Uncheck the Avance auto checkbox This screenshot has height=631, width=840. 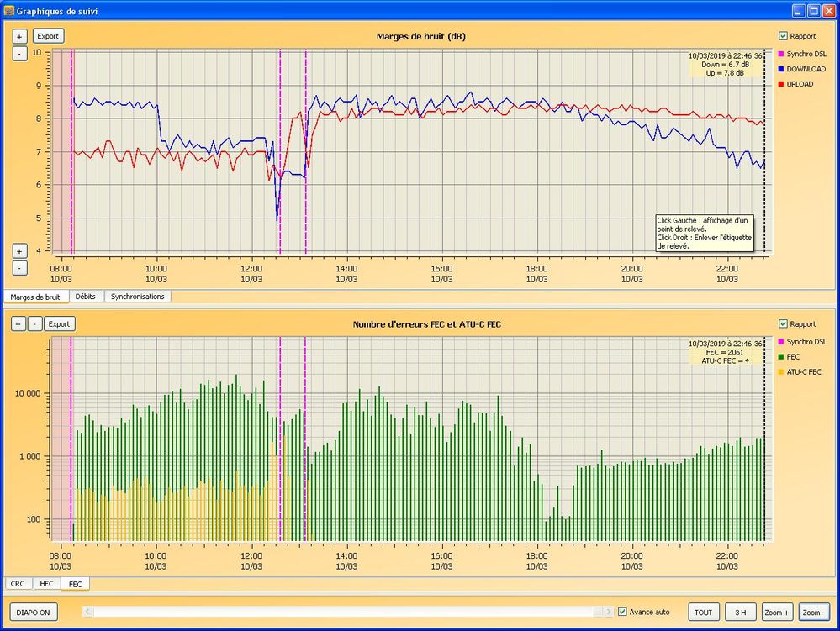622,612
